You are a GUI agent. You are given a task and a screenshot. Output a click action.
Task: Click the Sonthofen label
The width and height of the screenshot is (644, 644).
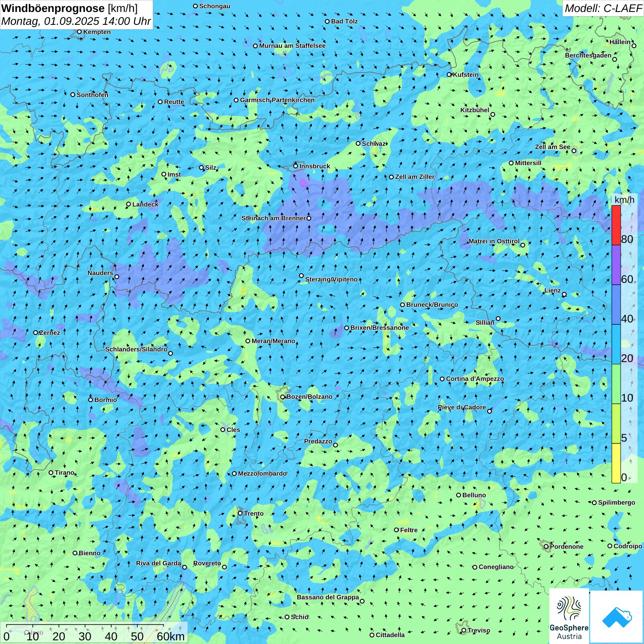pos(92,95)
